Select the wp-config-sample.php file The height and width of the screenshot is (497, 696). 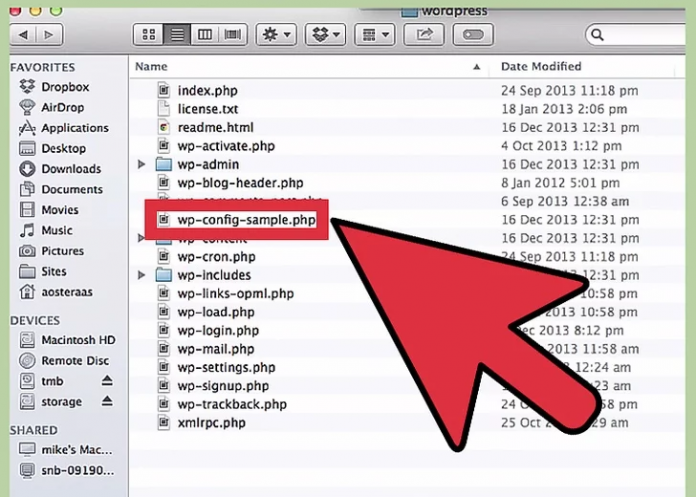pyautogui.click(x=239, y=220)
